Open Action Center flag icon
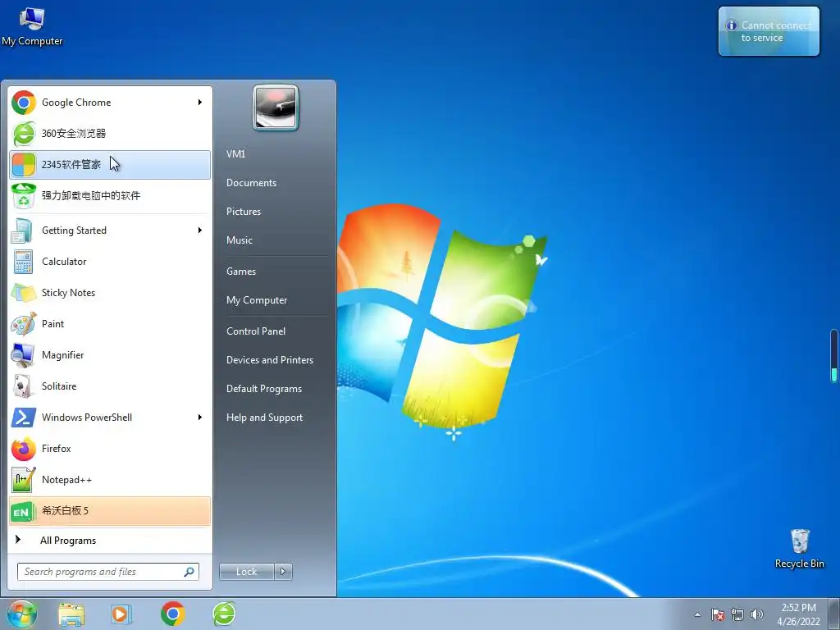Viewport: 840px width, 630px height. point(718,614)
